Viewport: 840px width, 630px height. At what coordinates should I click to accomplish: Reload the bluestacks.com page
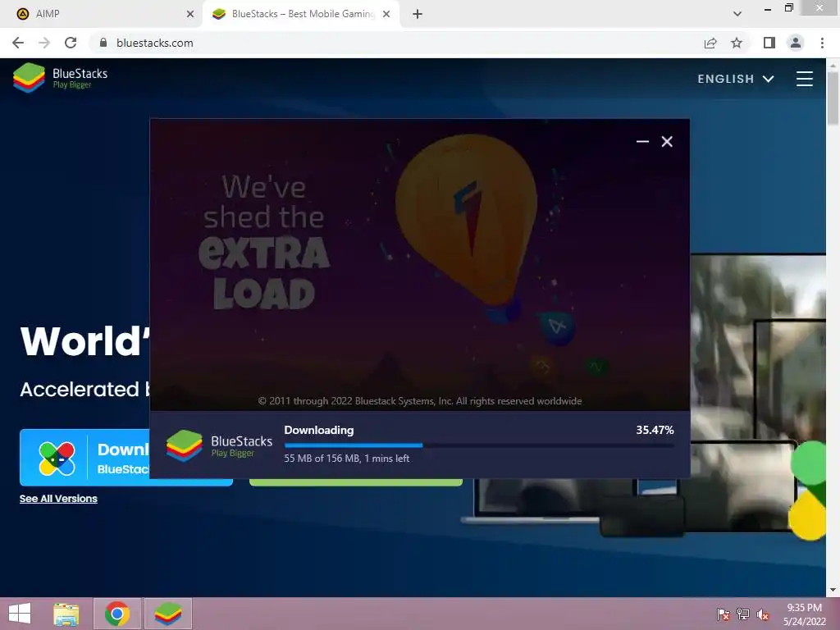pos(71,43)
